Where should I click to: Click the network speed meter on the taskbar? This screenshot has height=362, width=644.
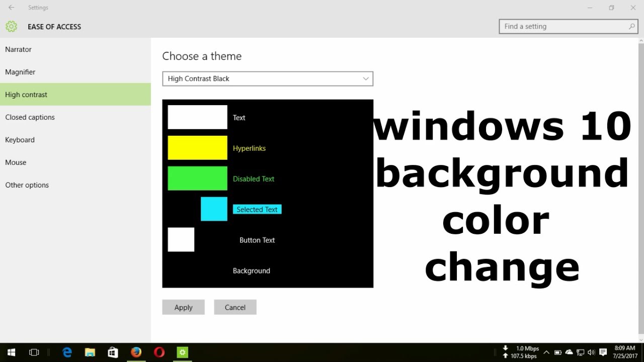[x=521, y=352]
